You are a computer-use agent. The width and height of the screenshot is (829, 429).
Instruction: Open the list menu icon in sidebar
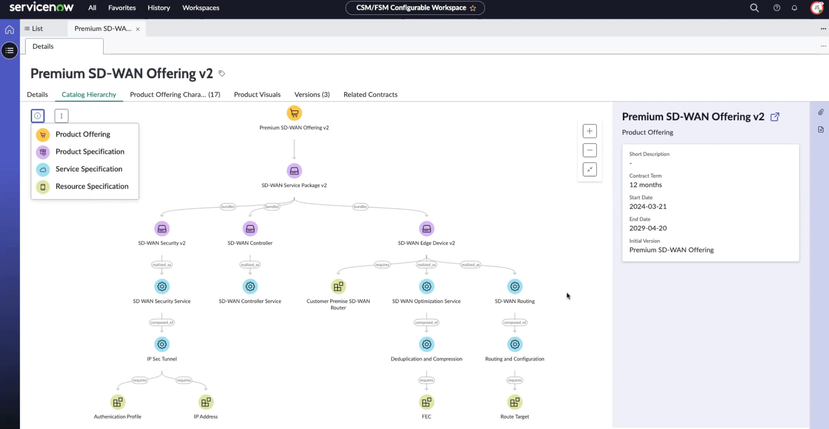click(10, 50)
